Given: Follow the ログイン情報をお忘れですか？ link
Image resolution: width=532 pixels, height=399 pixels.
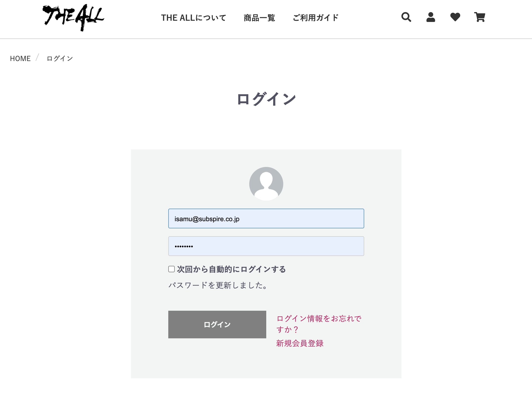Looking at the screenshot, I should pyautogui.click(x=319, y=324).
